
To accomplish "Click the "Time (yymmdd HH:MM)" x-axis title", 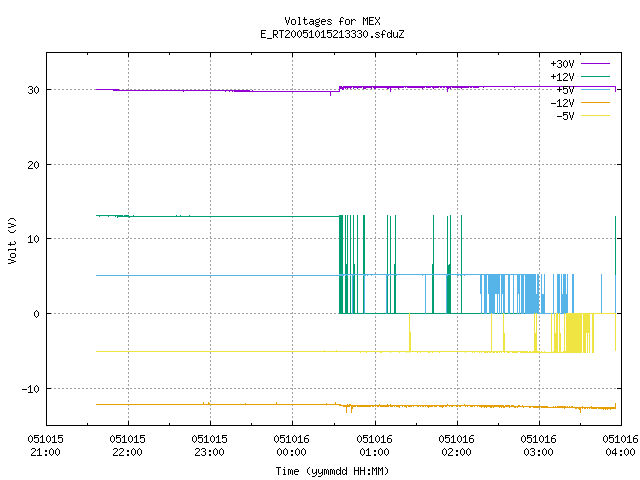I will 332,471.
